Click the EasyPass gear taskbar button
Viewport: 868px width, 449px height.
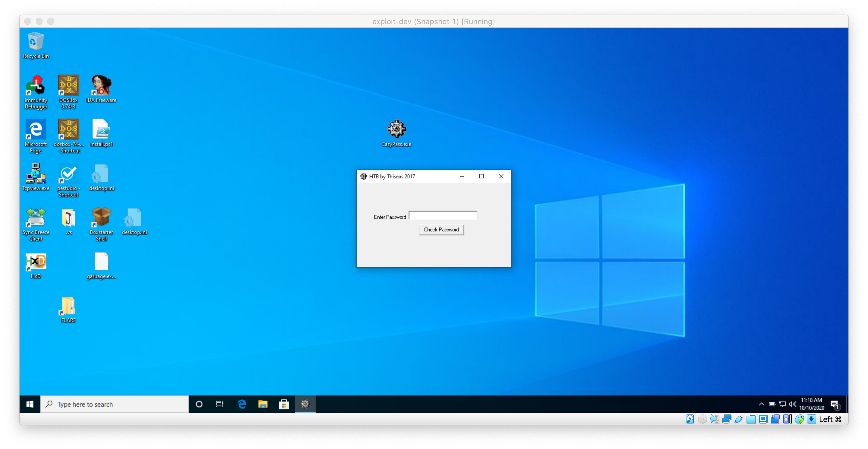click(305, 404)
